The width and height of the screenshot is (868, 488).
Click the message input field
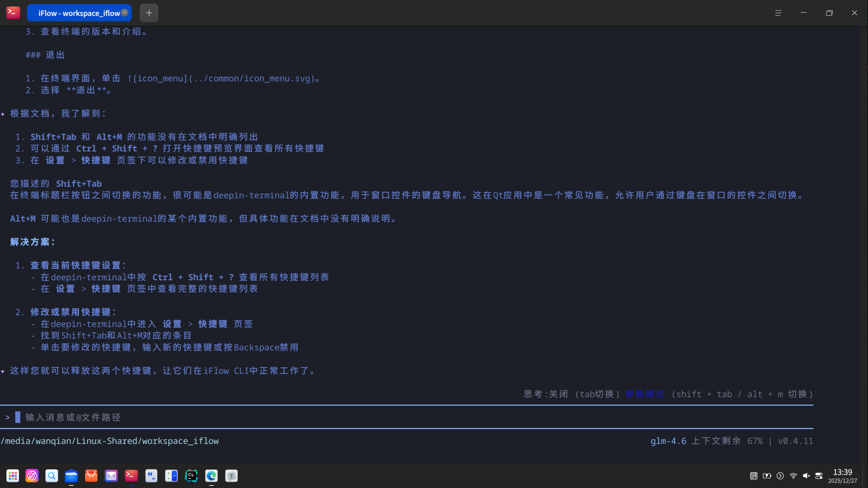(407, 417)
